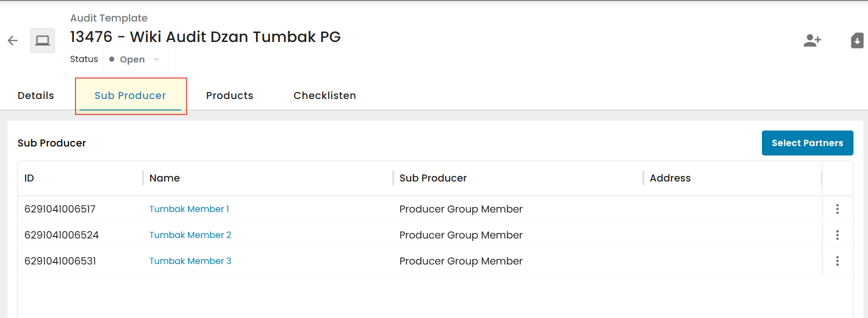Select the Sub Producer tab
This screenshot has width=868, height=318.
(130, 95)
